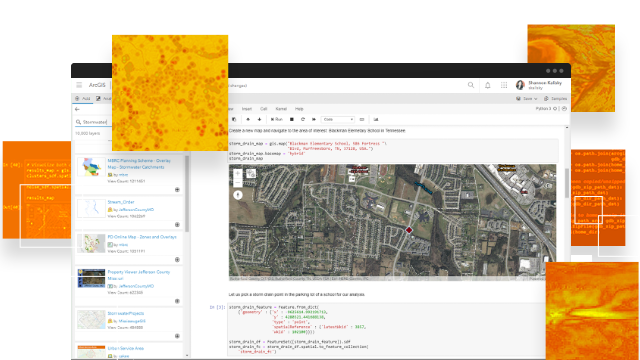Click kernel status circle next to Python 3

tap(555, 109)
